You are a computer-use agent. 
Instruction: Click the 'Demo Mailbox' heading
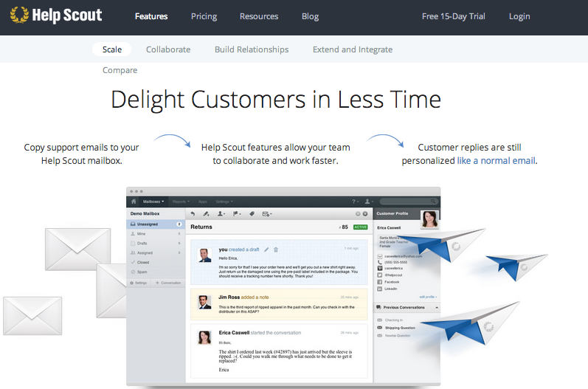(x=145, y=213)
